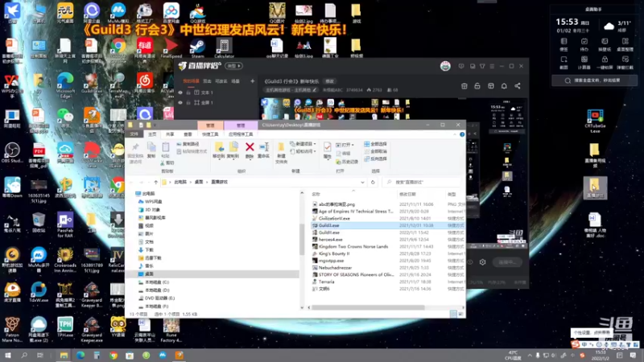The image size is (644, 362).
Task: Select 3D Objects in navigation pane
Action: click(149, 210)
